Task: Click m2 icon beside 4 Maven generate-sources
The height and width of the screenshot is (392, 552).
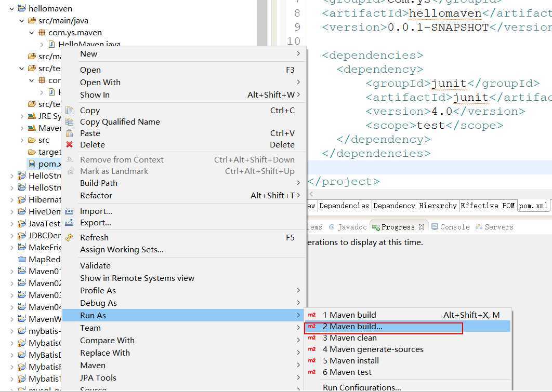Action: 312,349
